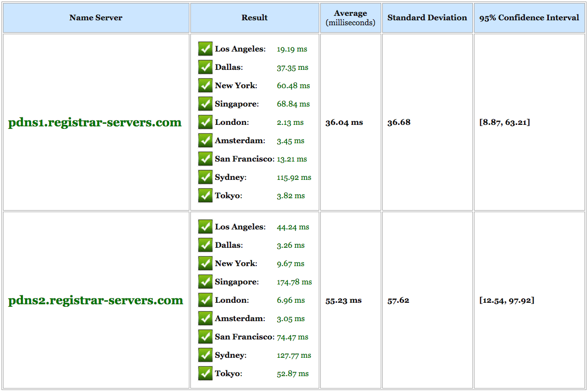Click the 127.77 ms Sydney result
588x391 pixels.
coord(294,356)
